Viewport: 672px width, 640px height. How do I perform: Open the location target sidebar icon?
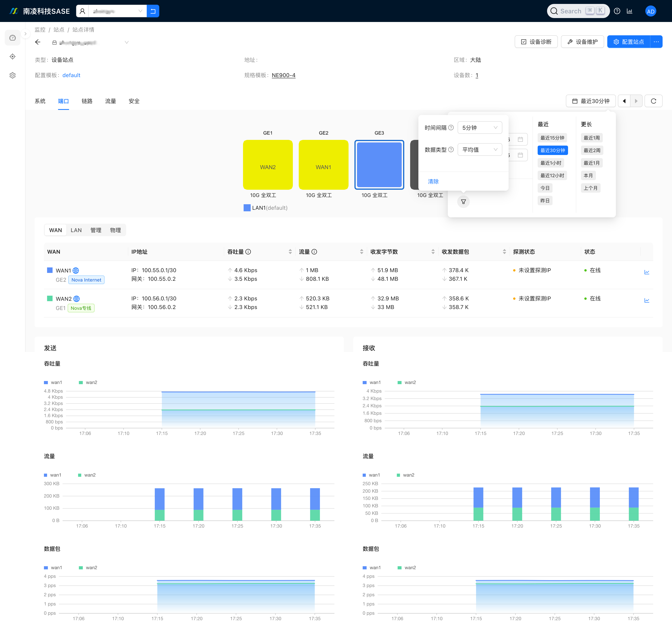[x=13, y=57]
